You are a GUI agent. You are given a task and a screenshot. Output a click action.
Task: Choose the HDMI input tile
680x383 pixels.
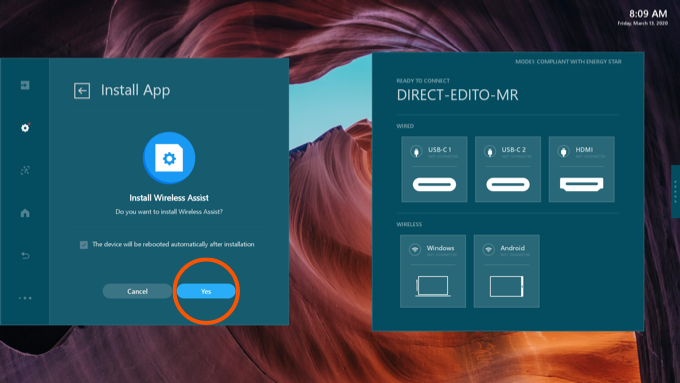tap(582, 169)
